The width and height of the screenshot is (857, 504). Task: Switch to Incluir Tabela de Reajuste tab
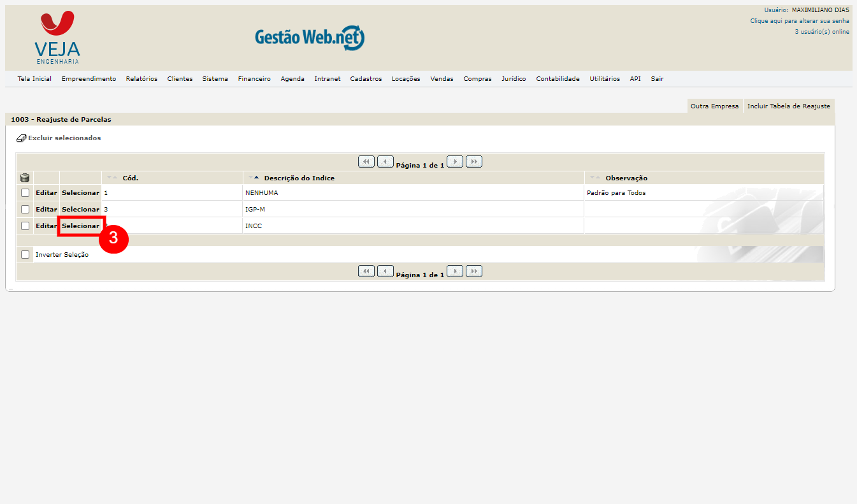tap(788, 106)
